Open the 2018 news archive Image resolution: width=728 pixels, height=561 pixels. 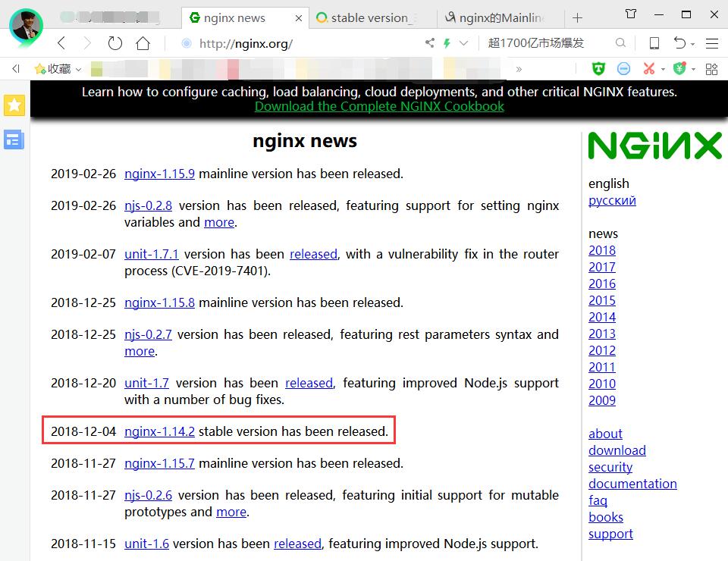click(x=601, y=251)
